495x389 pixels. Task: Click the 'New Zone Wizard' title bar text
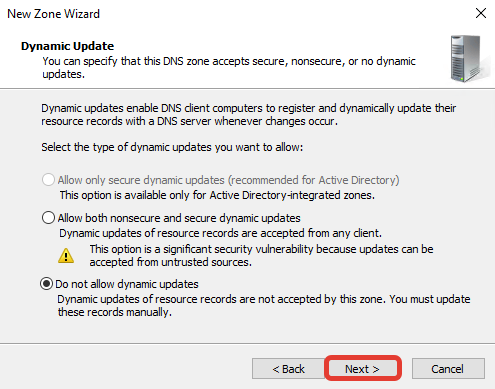pyautogui.click(x=53, y=14)
